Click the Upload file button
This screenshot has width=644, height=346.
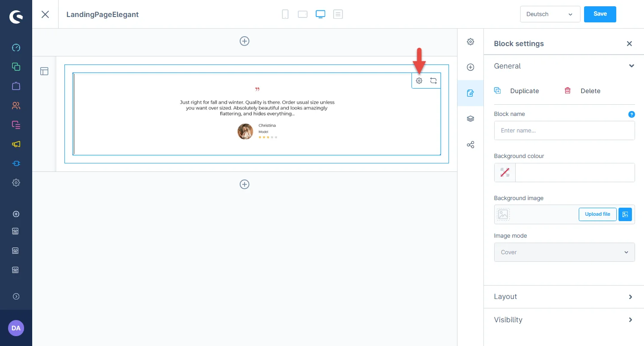click(597, 214)
